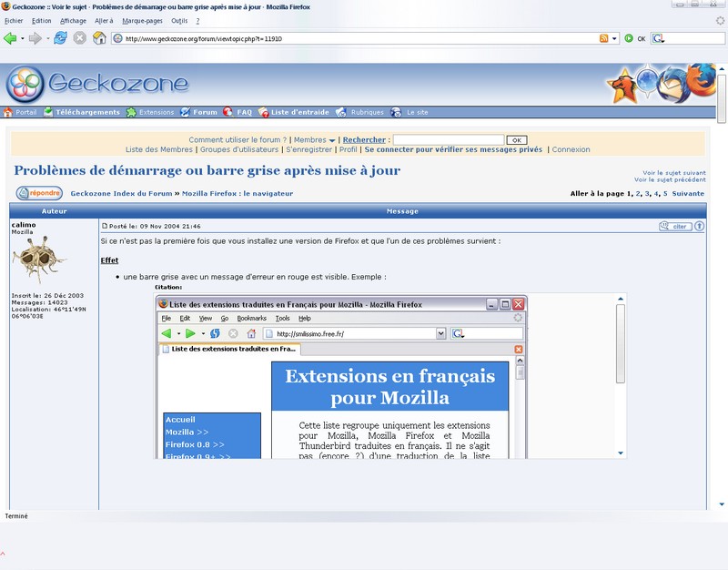728x570 pixels.
Task: Go to page 2 of topic
Action: pyautogui.click(x=638, y=194)
